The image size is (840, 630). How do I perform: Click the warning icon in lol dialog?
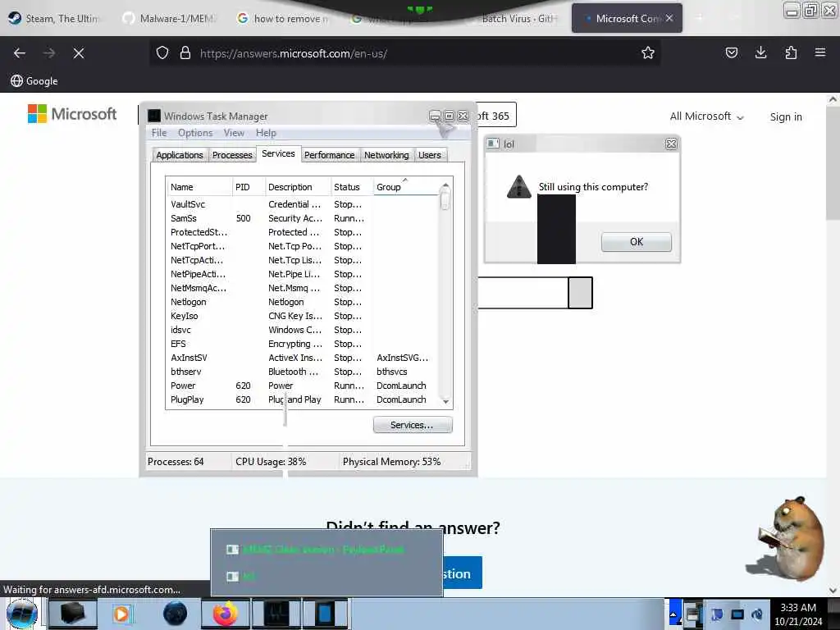pos(518,187)
